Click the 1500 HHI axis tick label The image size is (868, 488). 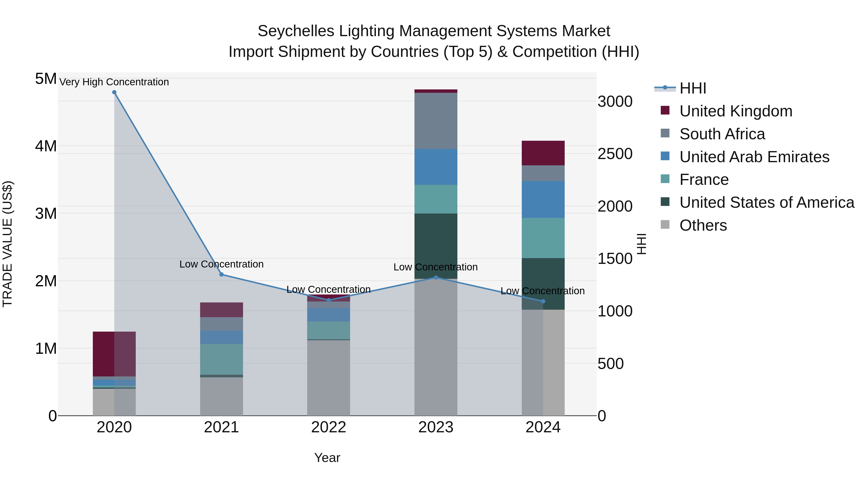pos(615,259)
